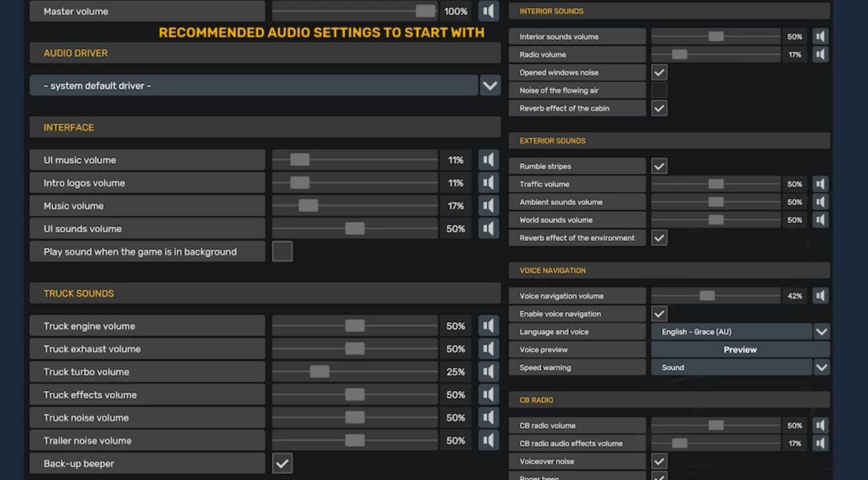Click the CB radio volume speaker icon
The image size is (868, 480).
coord(821,426)
